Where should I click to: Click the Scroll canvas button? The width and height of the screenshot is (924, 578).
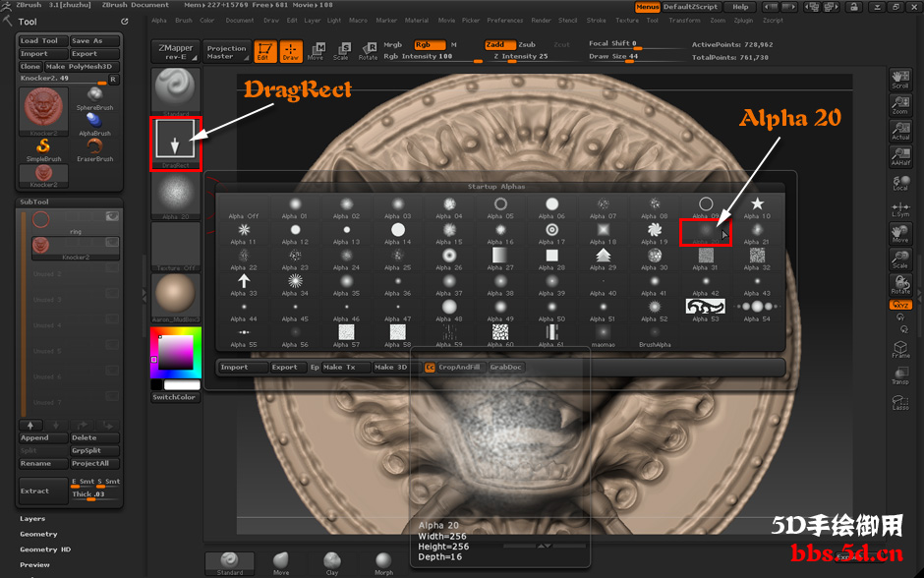coord(900,80)
